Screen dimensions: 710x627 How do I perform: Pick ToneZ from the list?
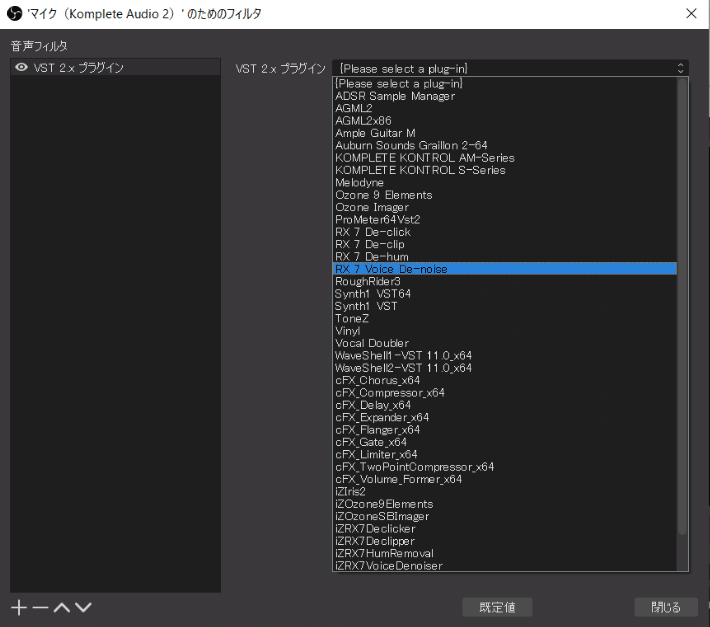pos(505,319)
